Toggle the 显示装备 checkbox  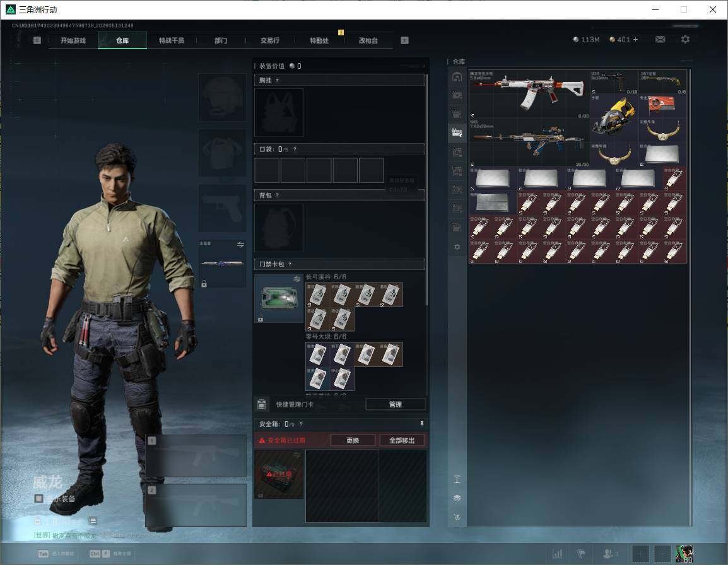[39, 499]
